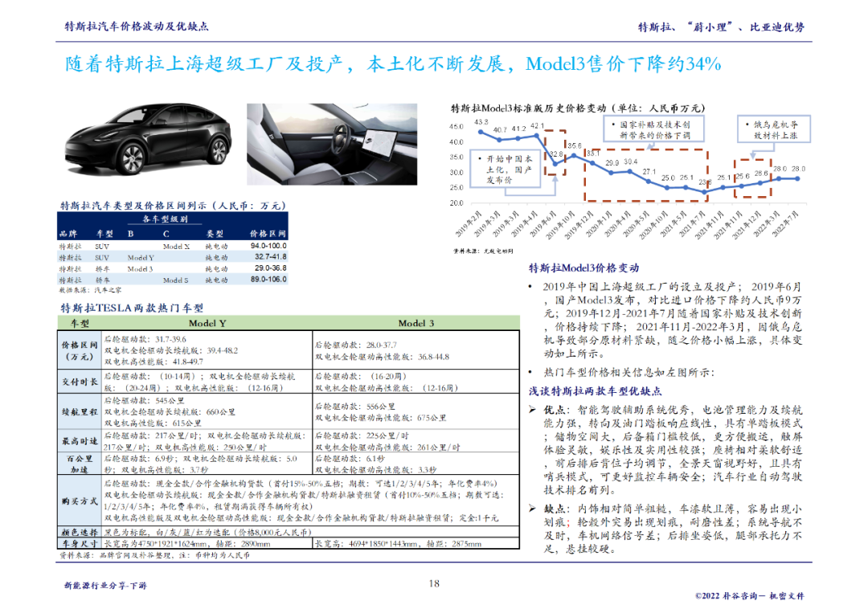Click the 各车型级别 table header

click(165, 219)
